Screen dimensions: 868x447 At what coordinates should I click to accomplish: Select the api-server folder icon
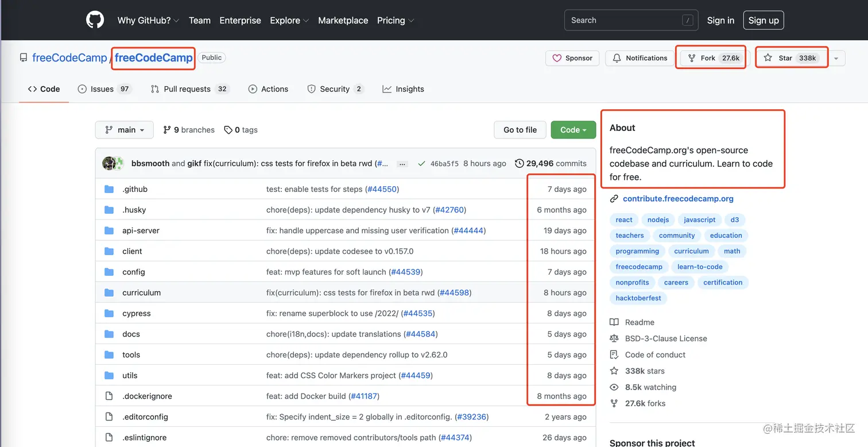coord(109,230)
